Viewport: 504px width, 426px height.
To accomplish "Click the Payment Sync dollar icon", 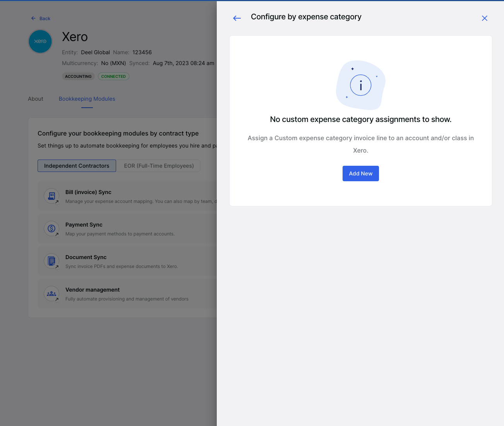I will pyautogui.click(x=51, y=228).
